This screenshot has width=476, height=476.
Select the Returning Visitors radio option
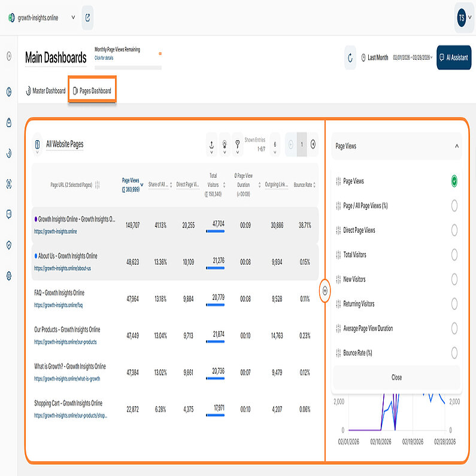[454, 304]
